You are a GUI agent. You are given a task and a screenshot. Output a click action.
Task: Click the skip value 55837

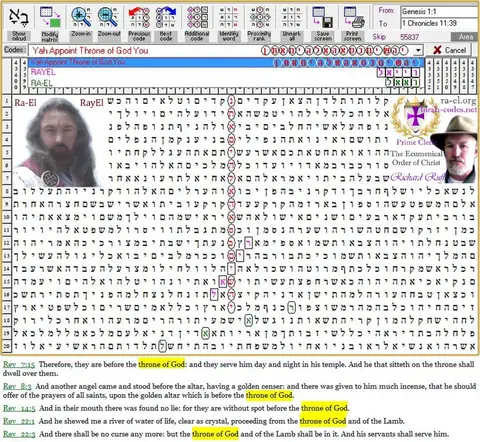(409, 37)
